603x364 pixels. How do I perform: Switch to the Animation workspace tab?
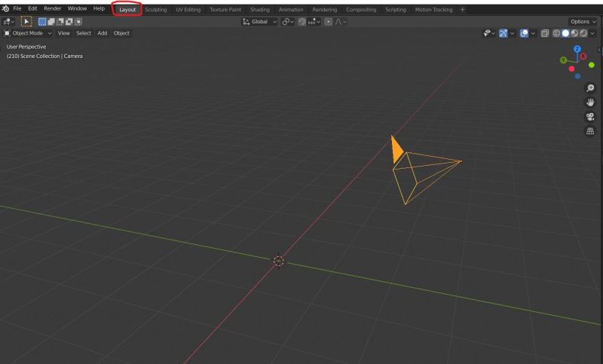tap(291, 10)
